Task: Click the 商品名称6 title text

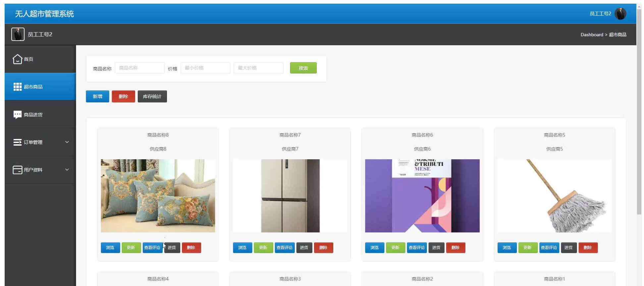Action: click(x=422, y=135)
